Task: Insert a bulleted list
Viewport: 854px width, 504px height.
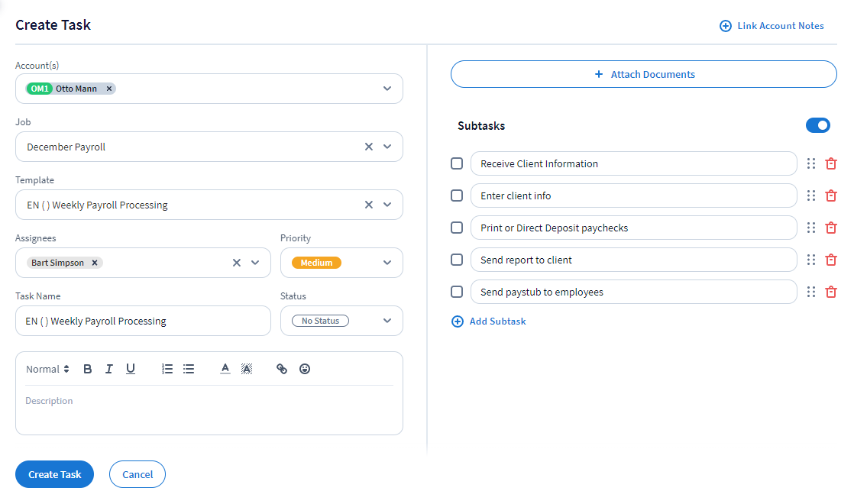Action: click(189, 369)
